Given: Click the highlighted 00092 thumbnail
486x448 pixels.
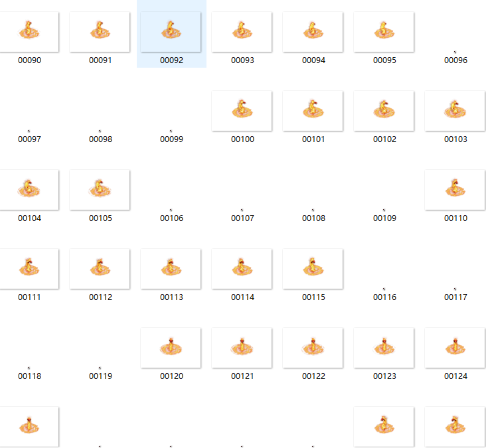Looking at the screenshot, I should (x=171, y=32).
